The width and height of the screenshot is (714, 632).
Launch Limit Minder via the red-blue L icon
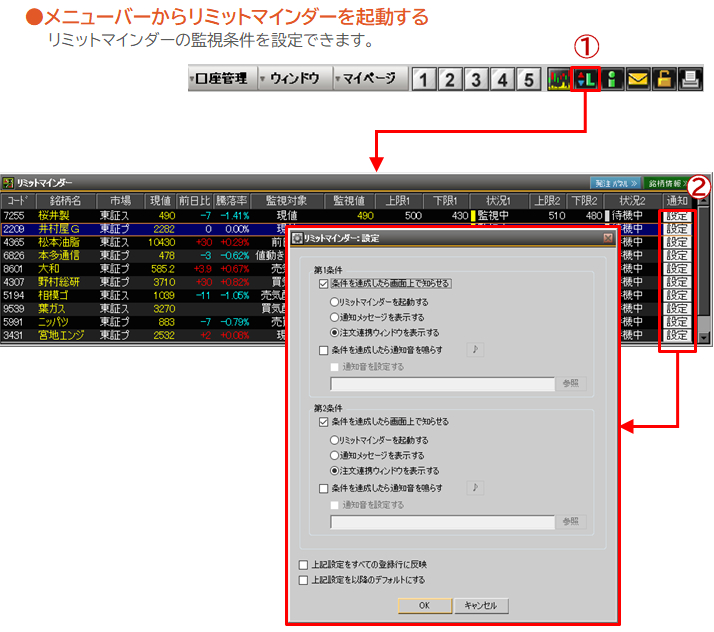click(586, 79)
